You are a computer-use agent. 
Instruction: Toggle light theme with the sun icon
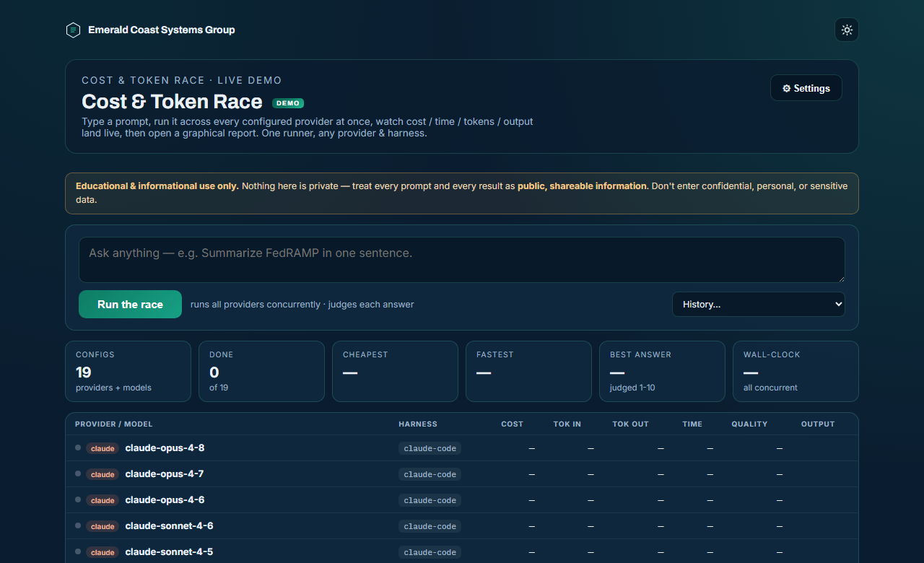[847, 30]
